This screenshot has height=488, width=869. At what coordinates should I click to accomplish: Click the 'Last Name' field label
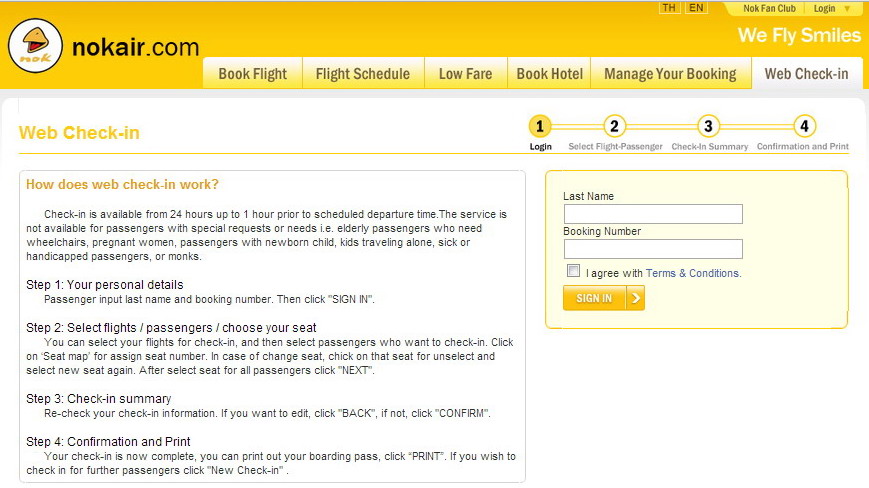(589, 196)
